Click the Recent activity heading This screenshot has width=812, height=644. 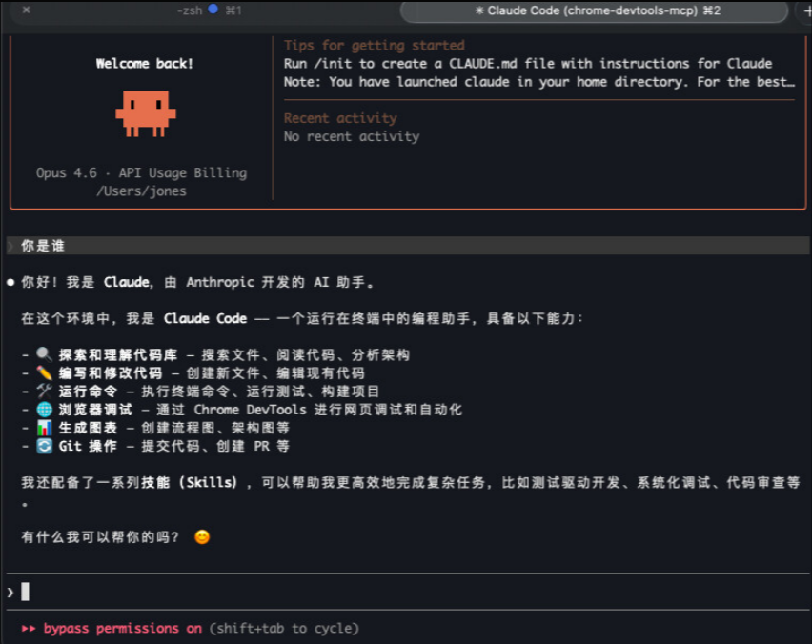click(340, 118)
